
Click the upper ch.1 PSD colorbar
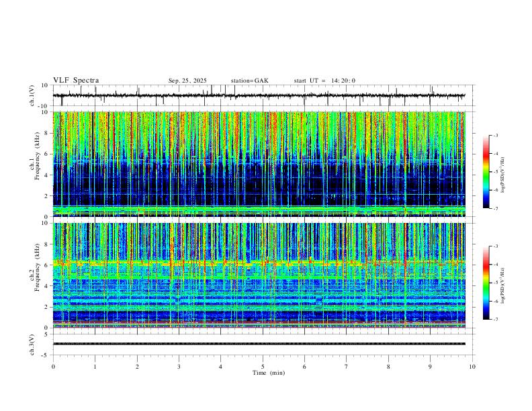[x=486, y=172]
